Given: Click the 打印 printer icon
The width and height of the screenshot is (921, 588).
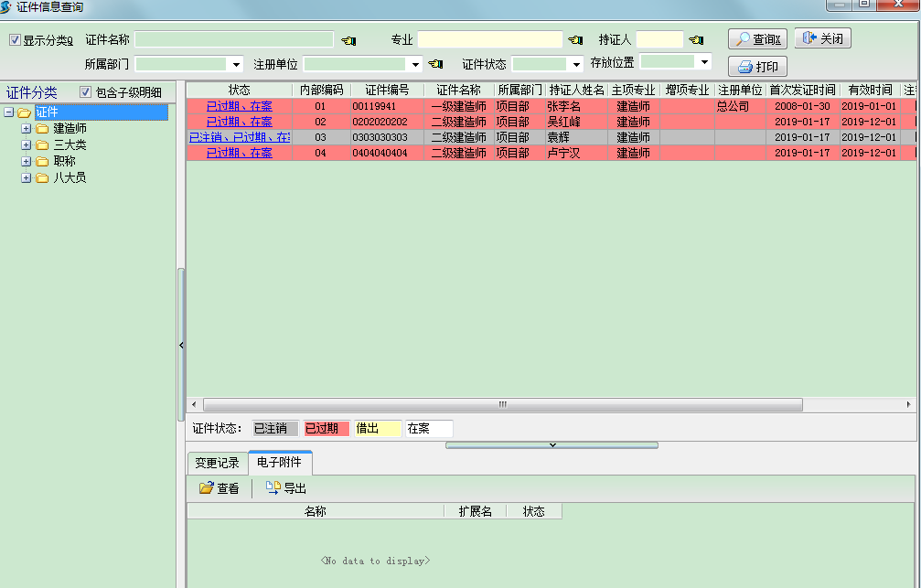Looking at the screenshot, I should click(x=744, y=66).
